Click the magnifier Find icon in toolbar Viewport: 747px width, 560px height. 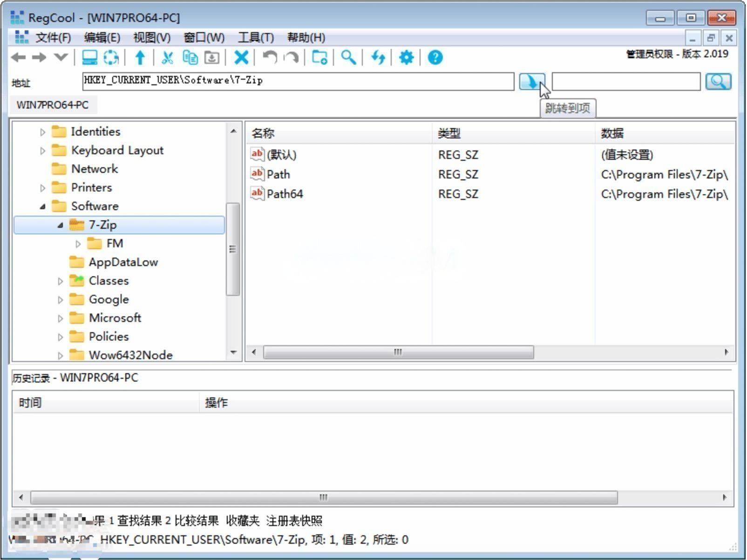pyautogui.click(x=348, y=58)
